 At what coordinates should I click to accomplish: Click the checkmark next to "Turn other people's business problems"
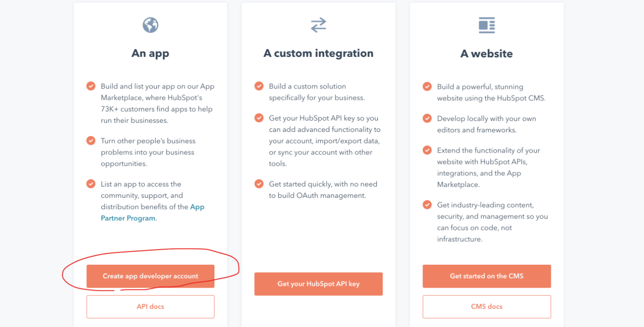click(90, 140)
